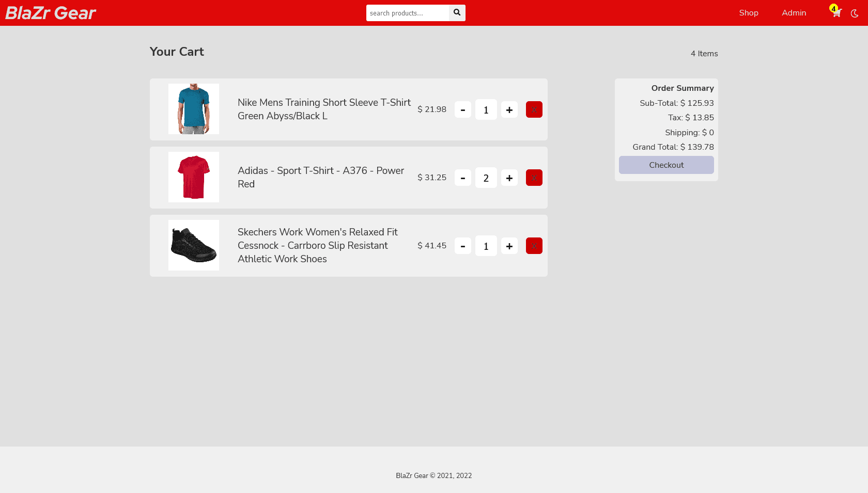Viewport: 868px width, 493px height.
Task: Open Skechers black shoe thumbnail
Action: pos(194,245)
